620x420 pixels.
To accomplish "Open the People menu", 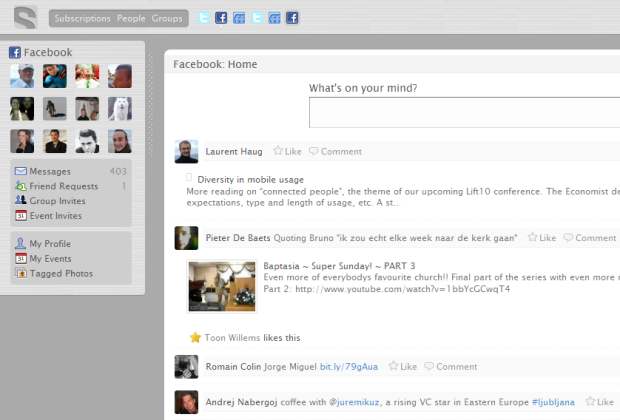I will click(x=131, y=18).
